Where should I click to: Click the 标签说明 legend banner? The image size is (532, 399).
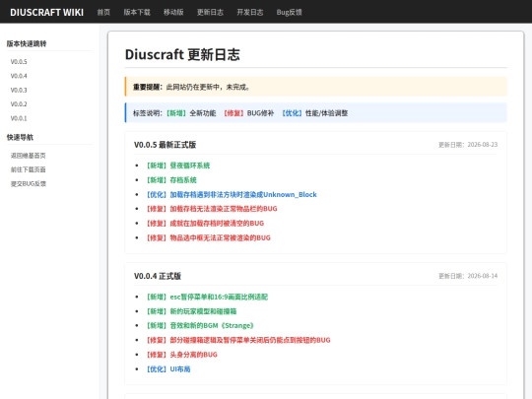tap(316, 113)
